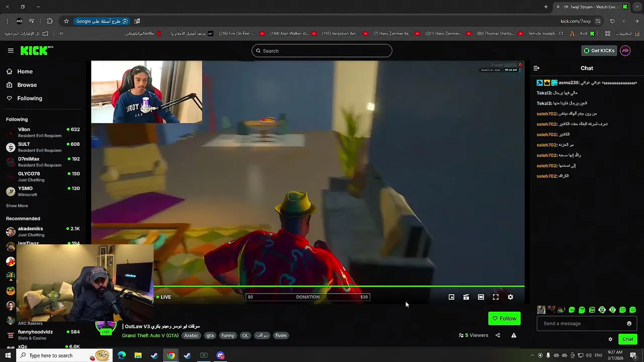Open the browser extensions puzzle icon

point(49,21)
